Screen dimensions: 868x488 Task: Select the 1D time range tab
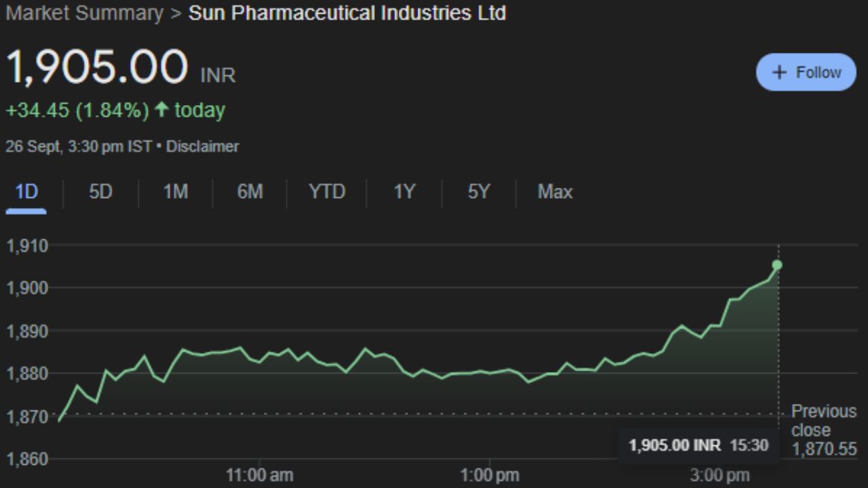[x=26, y=192]
